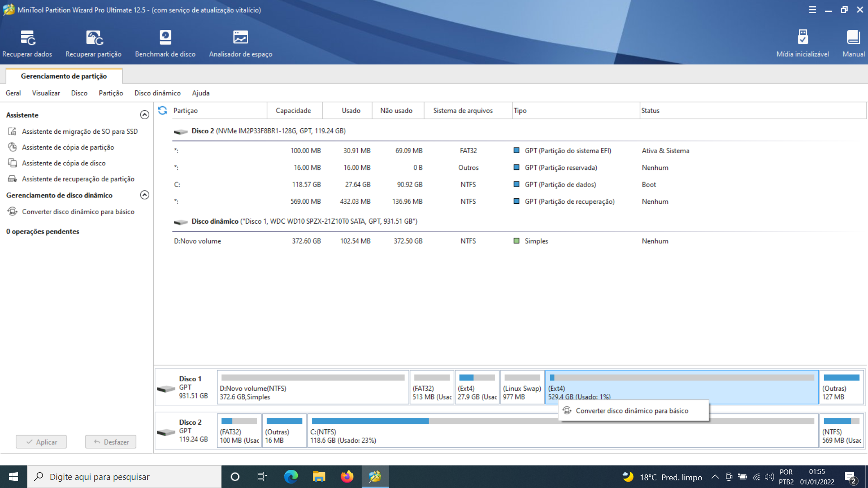Select Disco 2 icon in disk map

(166, 432)
